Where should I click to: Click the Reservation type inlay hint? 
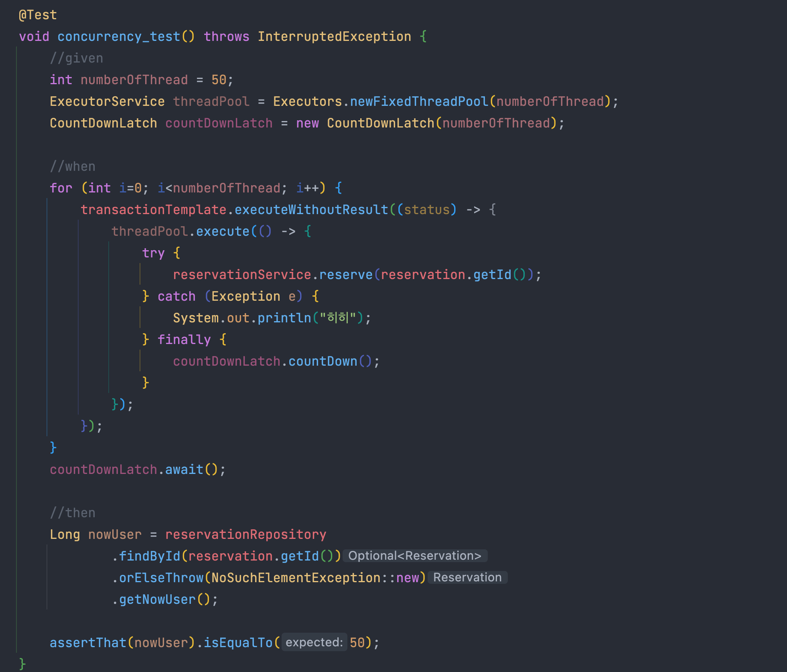[x=467, y=577]
